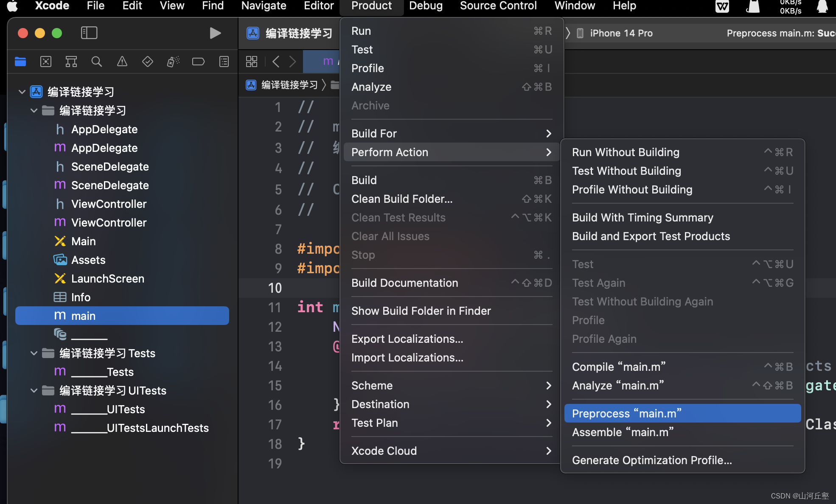Collapse the 编译链接学习 Tests group

34,353
